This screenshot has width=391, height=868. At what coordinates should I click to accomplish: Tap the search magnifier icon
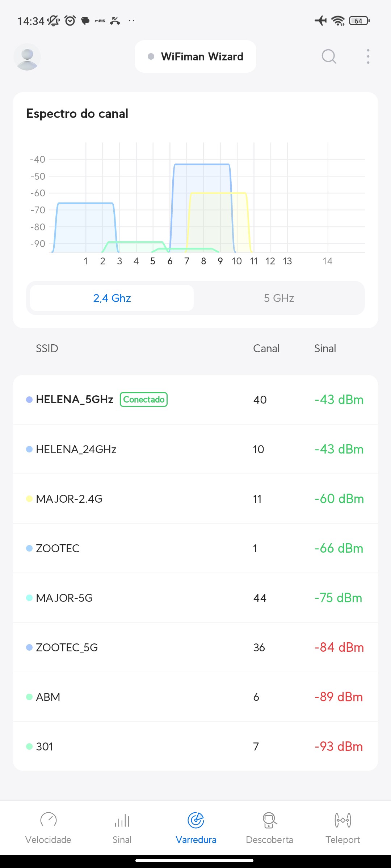coord(329,56)
